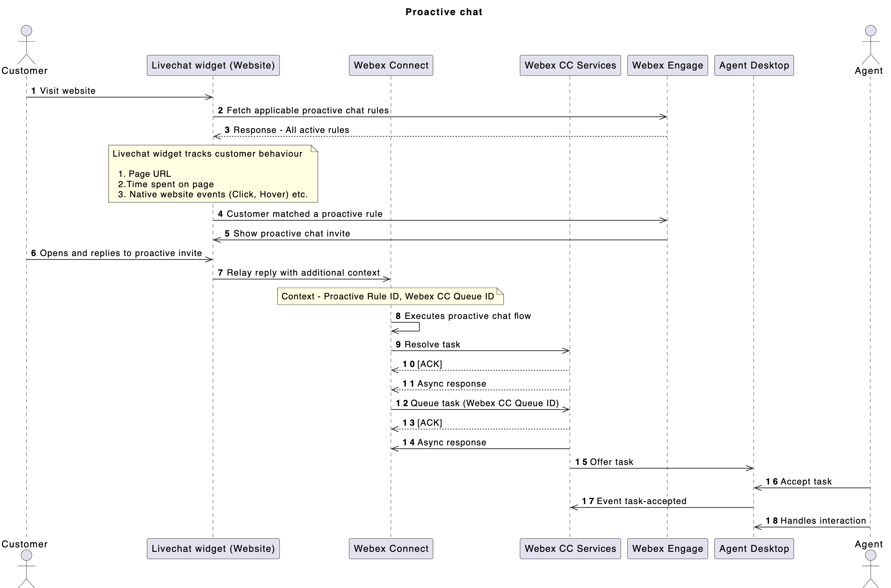
Task: Select the top Agent Desktop participant box
Action: point(754,65)
